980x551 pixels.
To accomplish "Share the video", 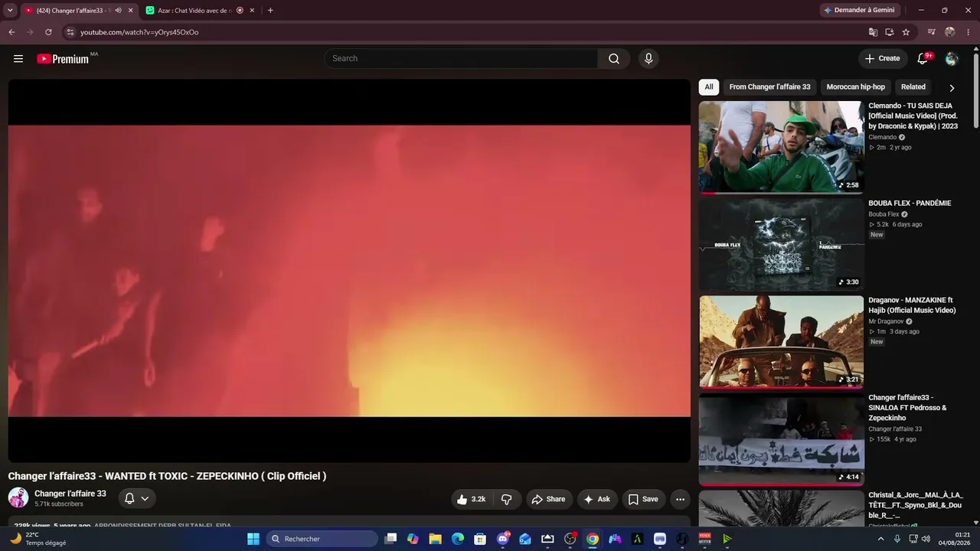I will (x=548, y=499).
